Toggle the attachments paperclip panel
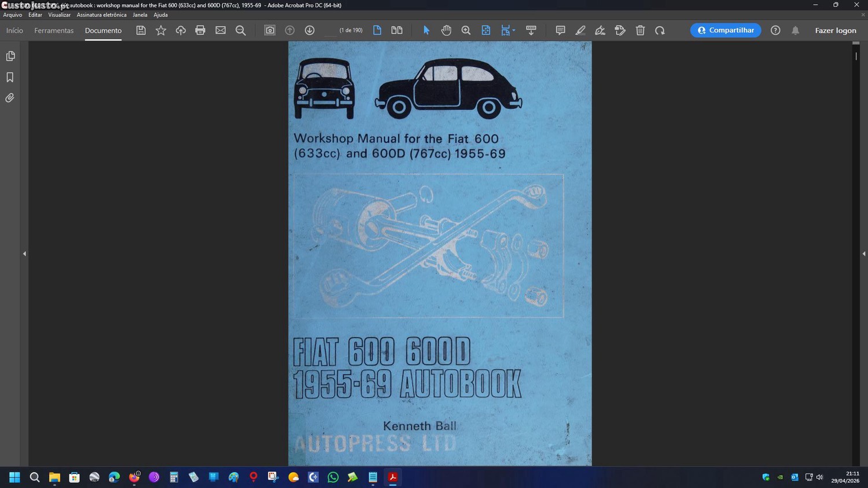The image size is (868, 488). tap(10, 98)
